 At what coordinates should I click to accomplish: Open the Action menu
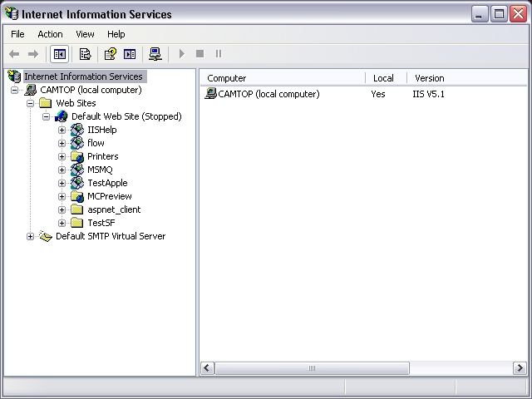tap(50, 34)
